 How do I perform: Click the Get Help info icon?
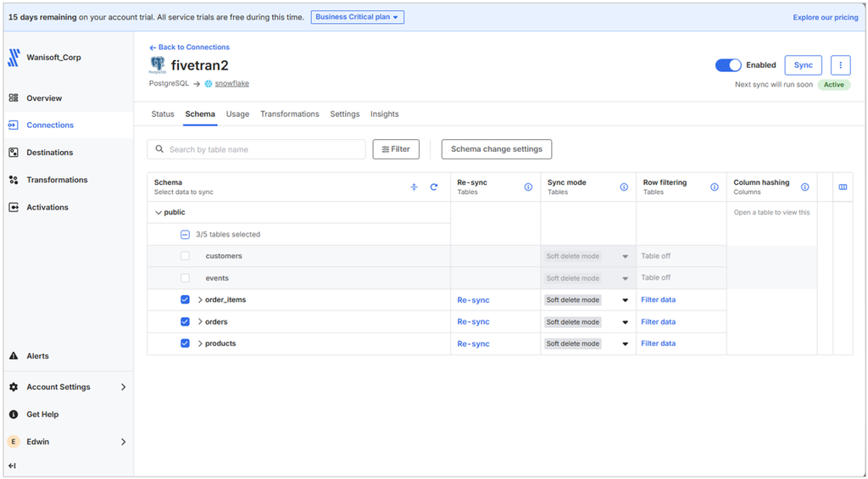click(14, 415)
